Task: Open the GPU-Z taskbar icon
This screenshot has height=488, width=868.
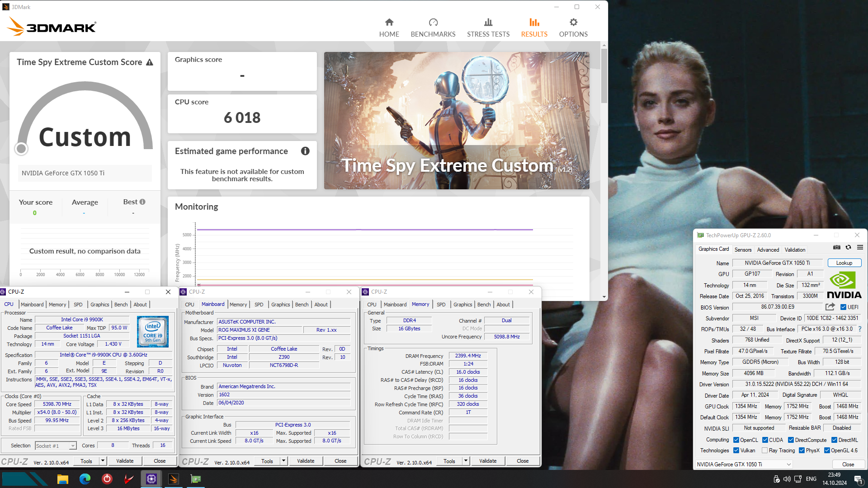Action: point(195,479)
